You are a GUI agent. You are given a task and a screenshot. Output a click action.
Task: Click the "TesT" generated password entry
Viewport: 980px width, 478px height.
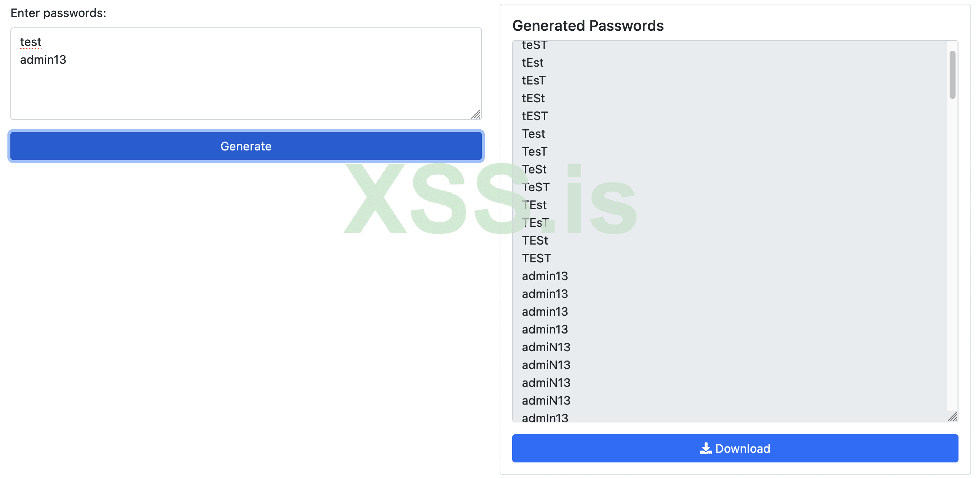point(534,152)
